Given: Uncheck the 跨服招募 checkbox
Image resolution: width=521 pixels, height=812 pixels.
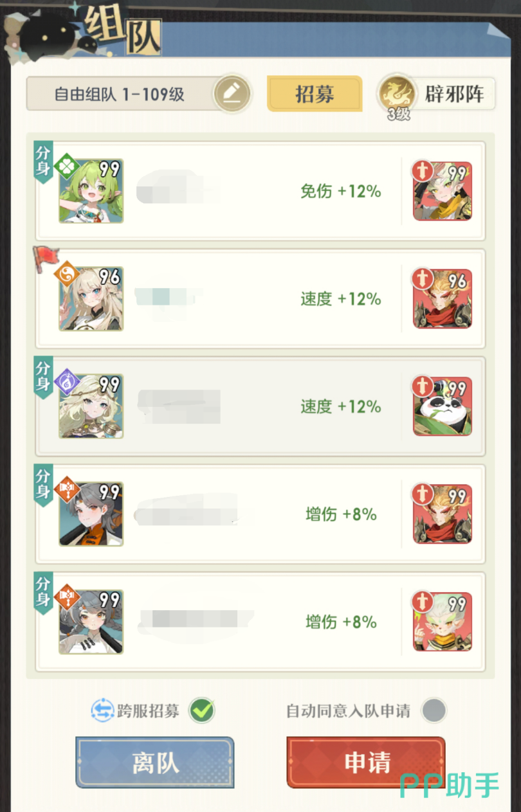Looking at the screenshot, I should [202, 710].
